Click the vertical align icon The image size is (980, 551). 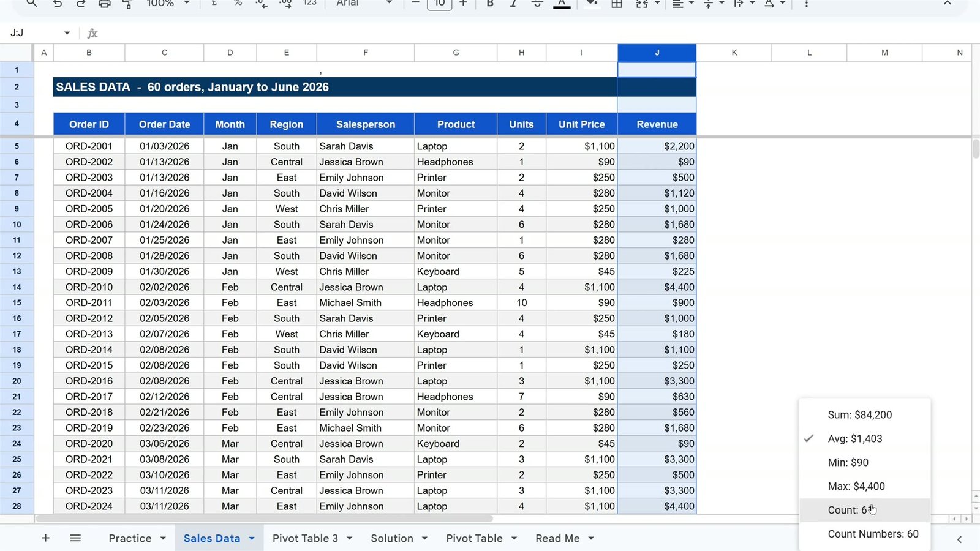[x=708, y=3]
